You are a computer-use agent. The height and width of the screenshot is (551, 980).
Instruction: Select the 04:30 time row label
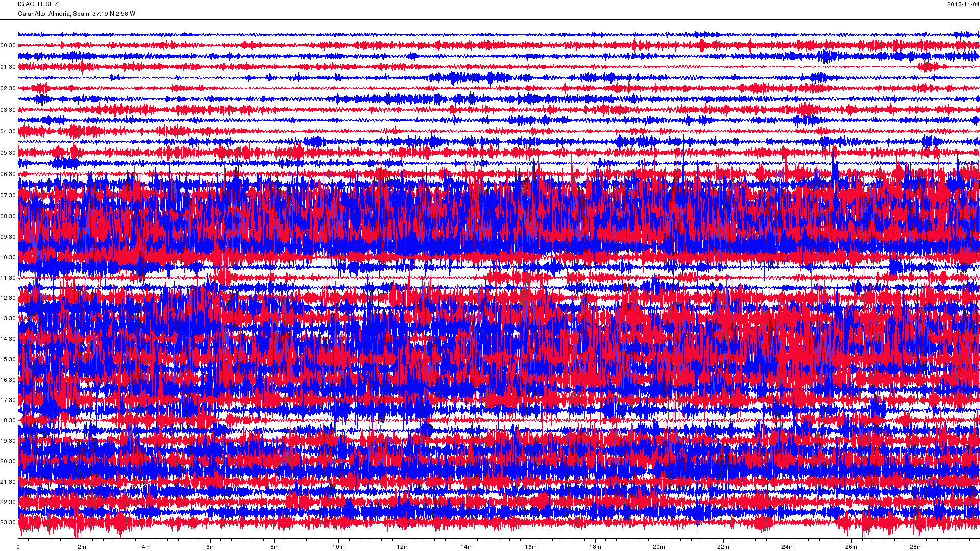[x=8, y=132]
